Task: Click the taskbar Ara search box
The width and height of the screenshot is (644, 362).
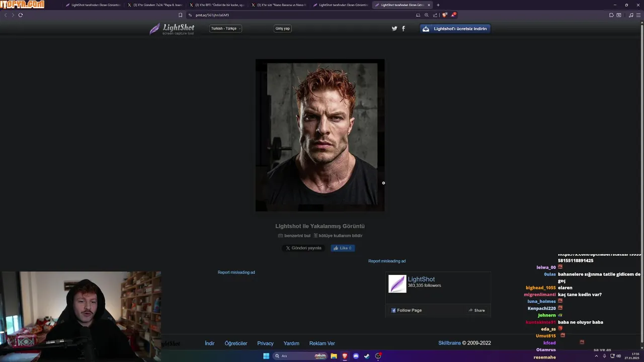Action: (x=300, y=356)
